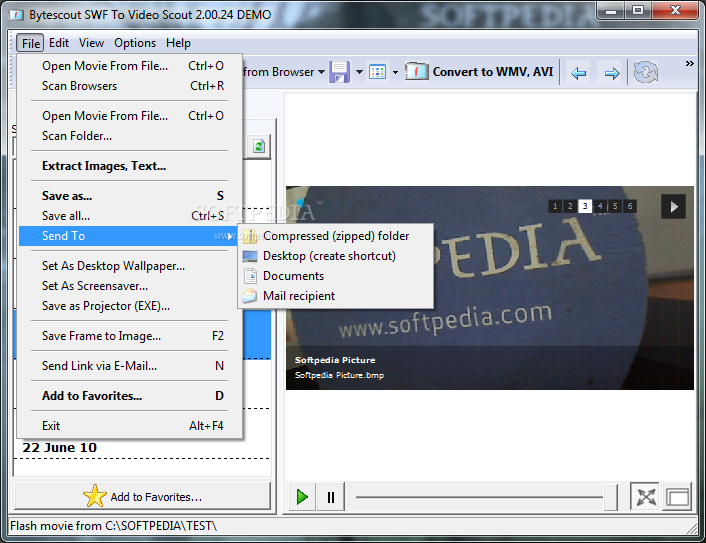Select Save as... menu entry
706x543 pixels.
click(130, 196)
